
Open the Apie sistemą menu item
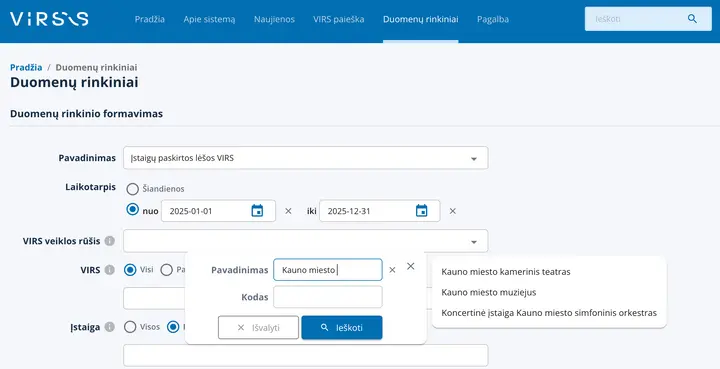[209, 19]
